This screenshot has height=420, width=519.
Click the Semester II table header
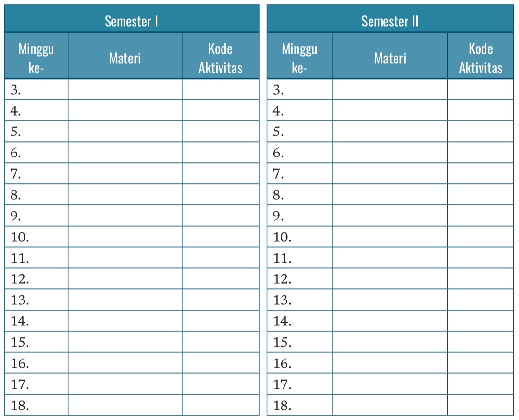(390, 21)
